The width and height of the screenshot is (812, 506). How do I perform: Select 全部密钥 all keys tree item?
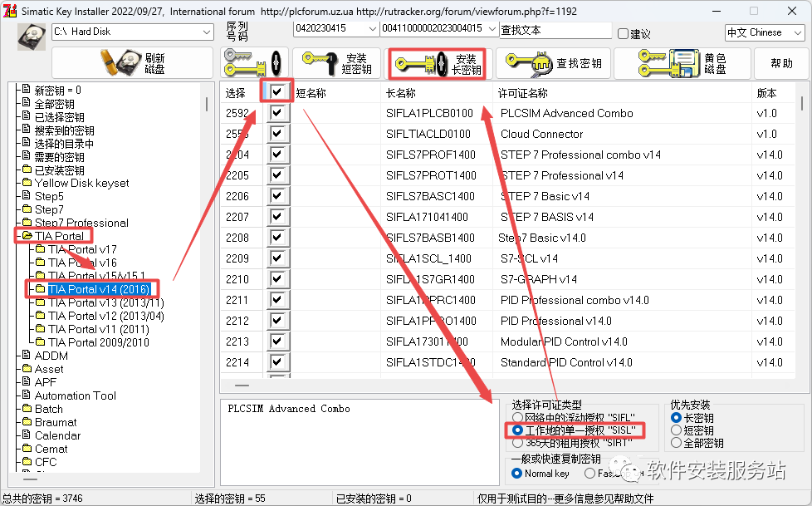click(x=54, y=104)
